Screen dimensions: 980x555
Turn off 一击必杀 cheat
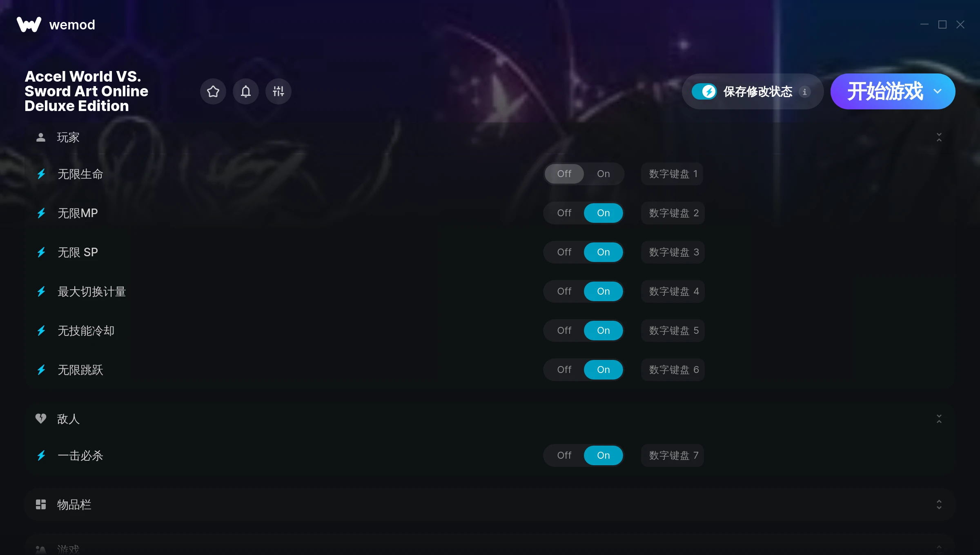coord(564,455)
